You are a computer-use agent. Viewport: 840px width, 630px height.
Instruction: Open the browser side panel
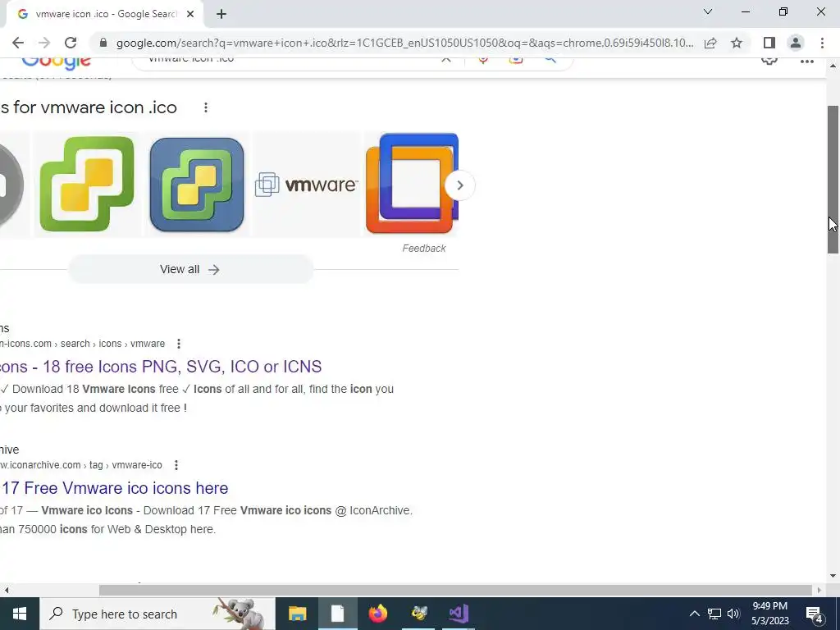[x=769, y=43]
